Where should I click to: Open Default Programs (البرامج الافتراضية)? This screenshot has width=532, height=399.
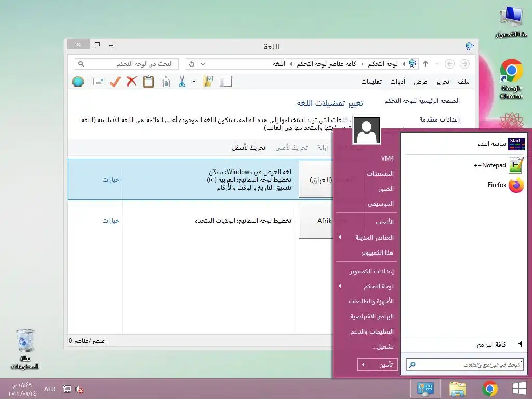372,316
